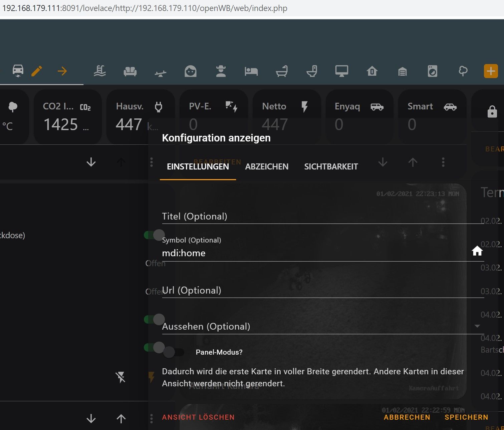Open the house-with-zero view tab

tap(372, 71)
